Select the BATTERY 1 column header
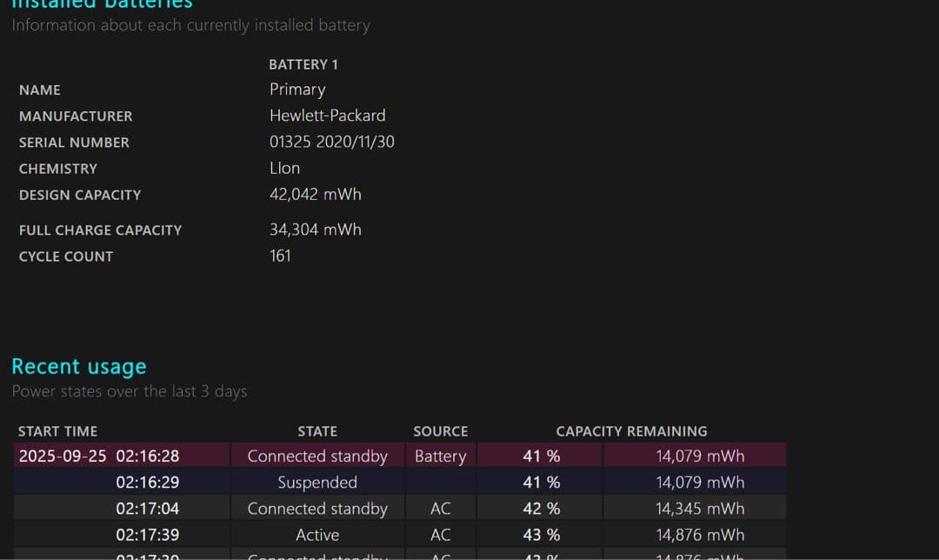Image resolution: width=939 pixels, height=560 pixels. coord(303,64)
